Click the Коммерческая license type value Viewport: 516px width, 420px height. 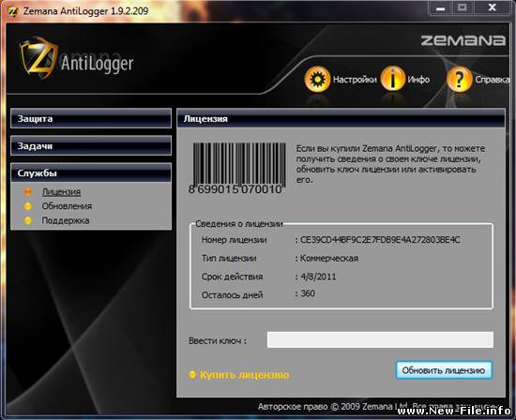pyautogui.click(x=329, y=258)
